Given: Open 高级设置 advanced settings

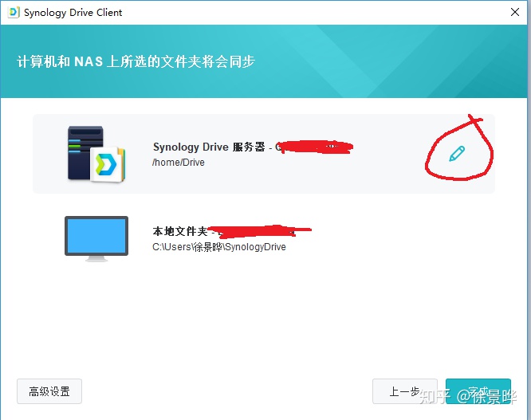Looking at the screenshot, I should tap(49, 391).
